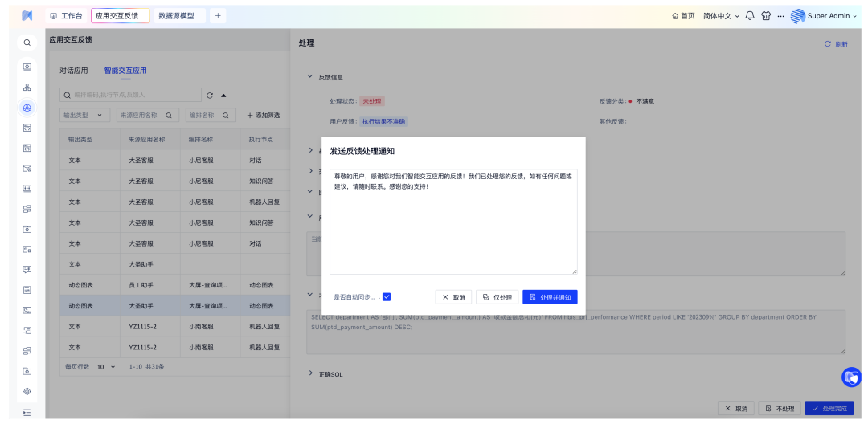The width and height of the screenshot is (868, 428).
Task: Click the 处理并通知 button
Action: pyautogui.click(x=550, y=297)
